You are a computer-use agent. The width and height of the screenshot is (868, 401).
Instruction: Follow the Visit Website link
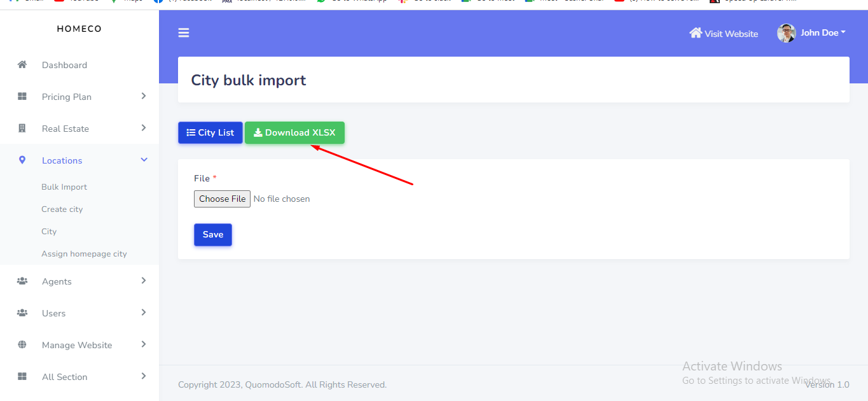coord(724,34)
